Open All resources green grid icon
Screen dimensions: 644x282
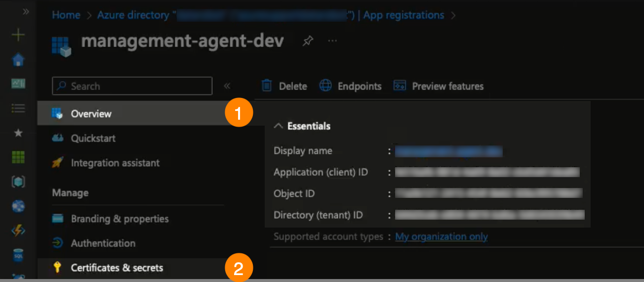(x=18, y=157)
